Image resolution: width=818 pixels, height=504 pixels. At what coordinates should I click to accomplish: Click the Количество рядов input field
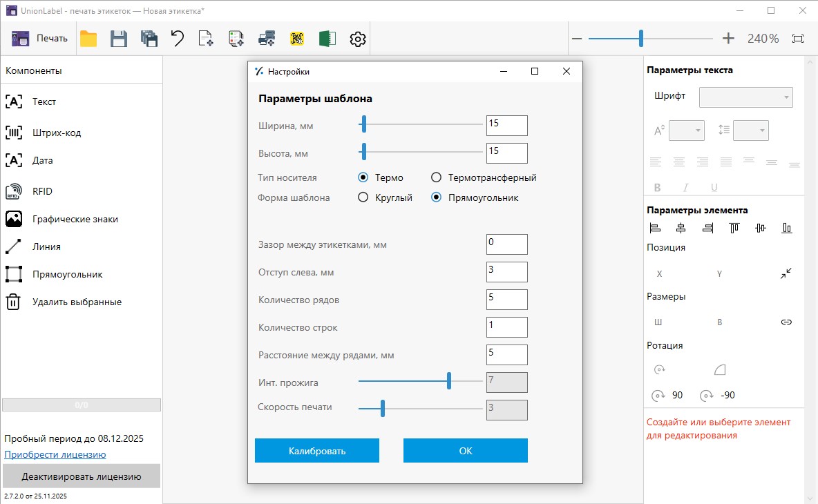(x=506, y=300)
